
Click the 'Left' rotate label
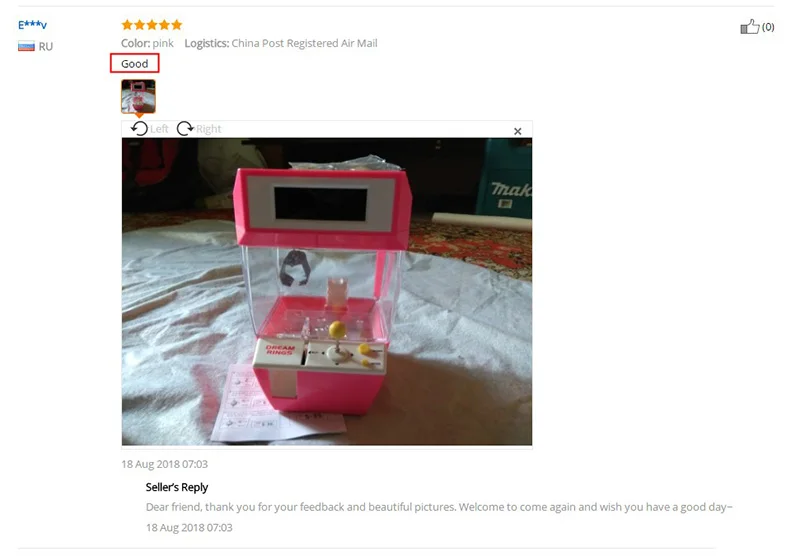coord(159,129)
